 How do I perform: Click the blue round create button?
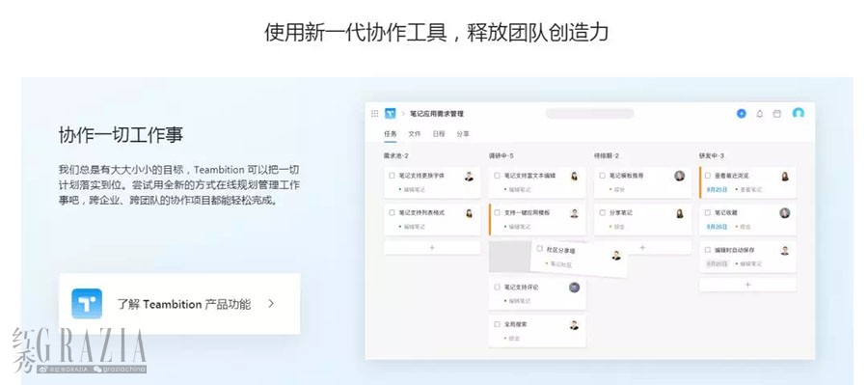[742, 114]
